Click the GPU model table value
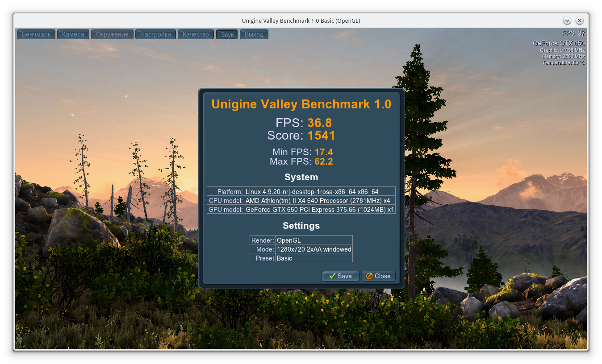This screenshot has height=364, width=602. 319,209
